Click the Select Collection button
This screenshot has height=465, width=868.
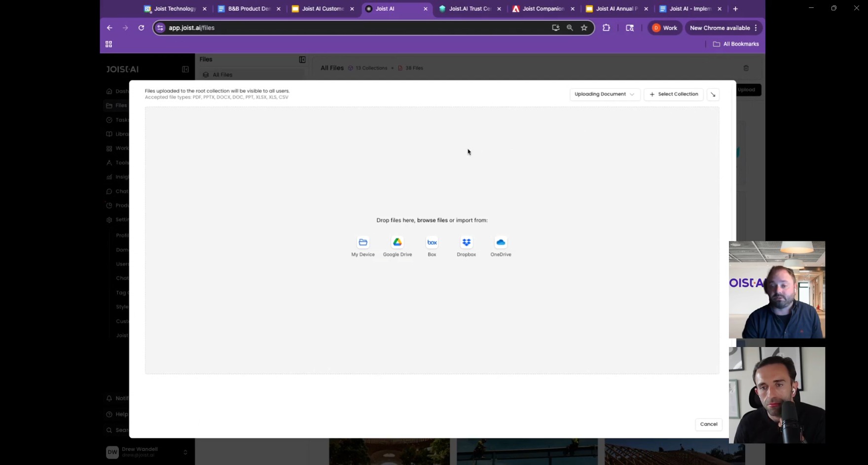674,94
